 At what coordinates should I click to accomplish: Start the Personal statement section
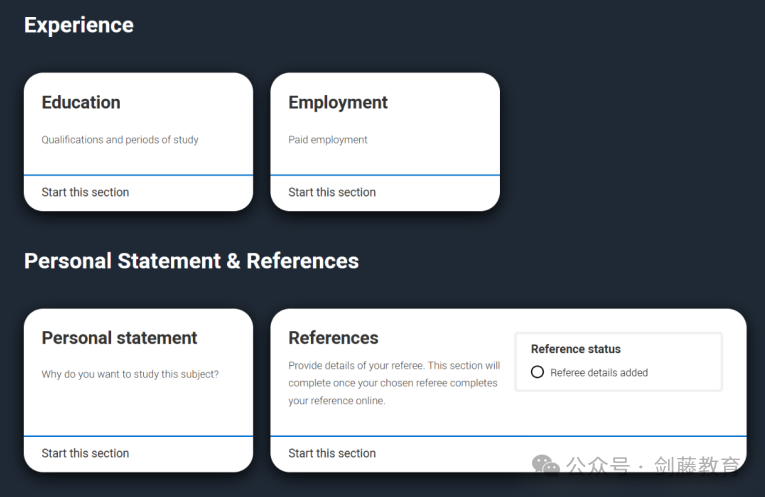click(85, 453)
